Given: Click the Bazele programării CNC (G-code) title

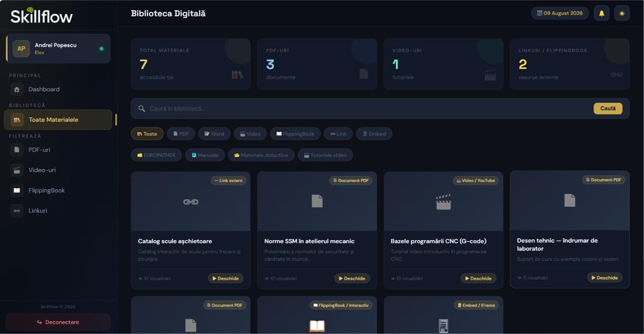Looking at the screenshot, I should click(439, 242).
